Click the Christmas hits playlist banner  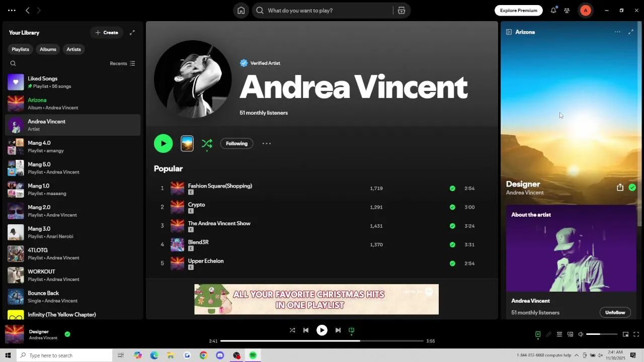coord(316,299)
